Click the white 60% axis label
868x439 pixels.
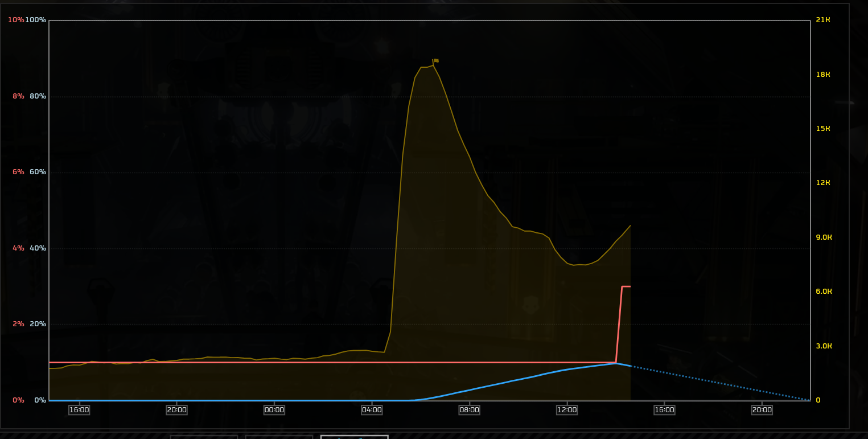[38, 172]
